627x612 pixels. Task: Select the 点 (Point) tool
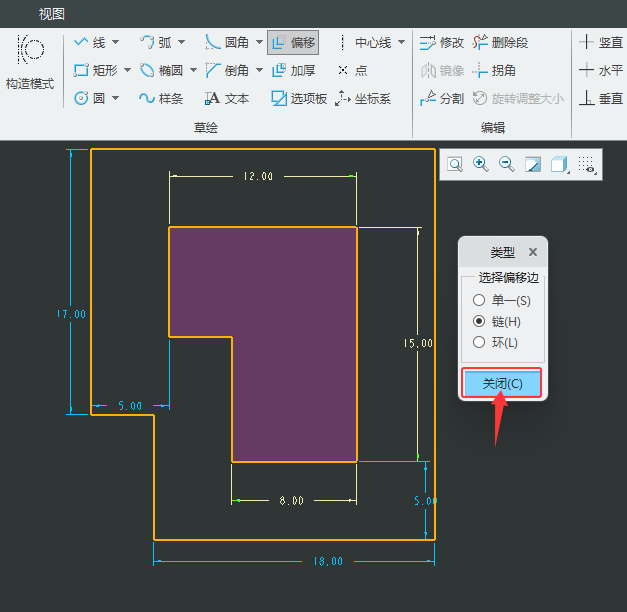coord(353,70)
